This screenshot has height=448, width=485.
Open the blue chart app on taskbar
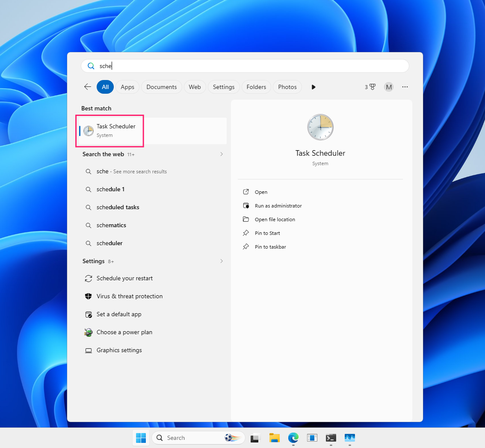coord(350,438)
